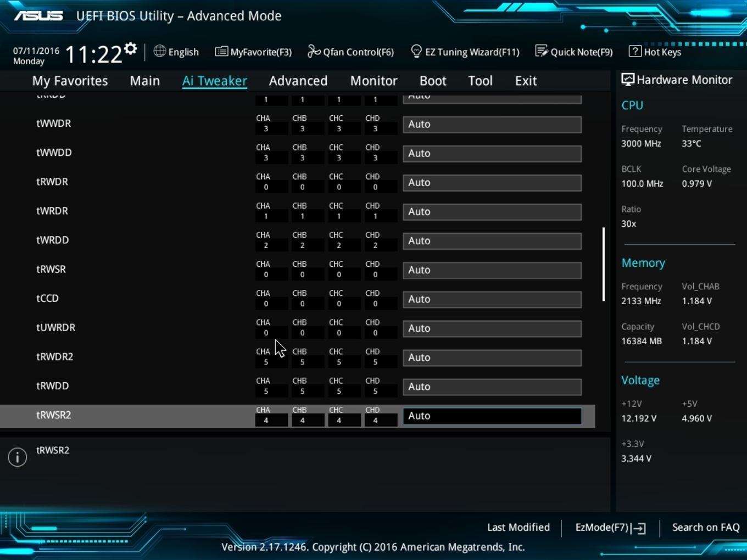The image size is (747, 560).
Task: Open settings gear next to the clock
Action: [x=131, y=49]
